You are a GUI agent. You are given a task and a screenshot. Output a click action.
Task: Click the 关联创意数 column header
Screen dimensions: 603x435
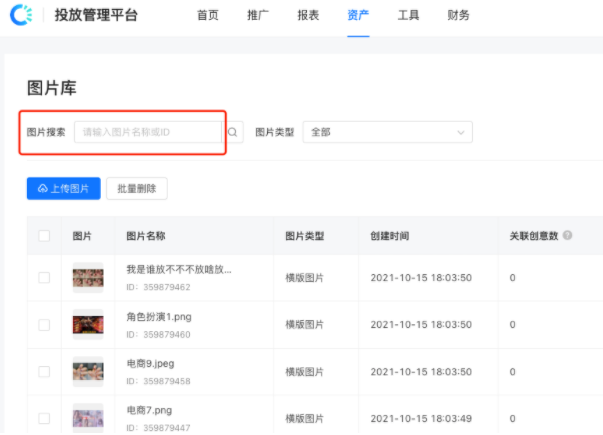click(534, 236)
